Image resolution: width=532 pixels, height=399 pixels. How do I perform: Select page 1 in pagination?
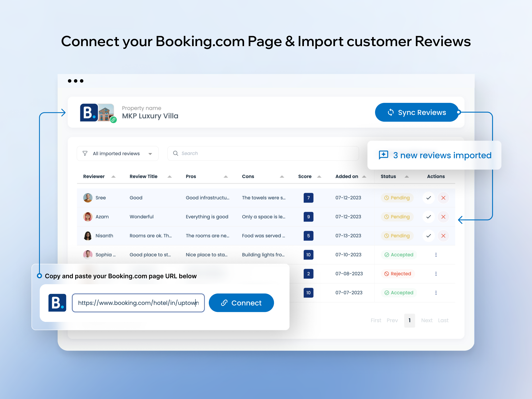click(x=410, y=320)
